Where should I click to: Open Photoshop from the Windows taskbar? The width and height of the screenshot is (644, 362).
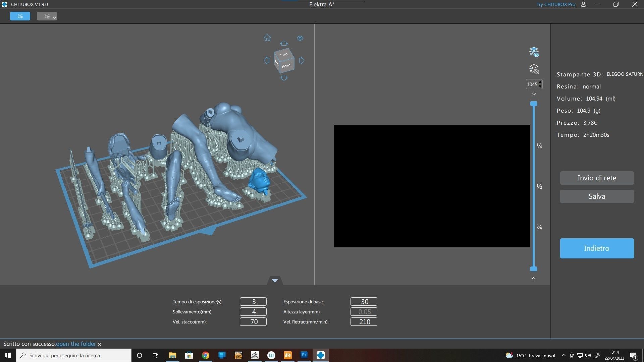click(x=304, y=355)
